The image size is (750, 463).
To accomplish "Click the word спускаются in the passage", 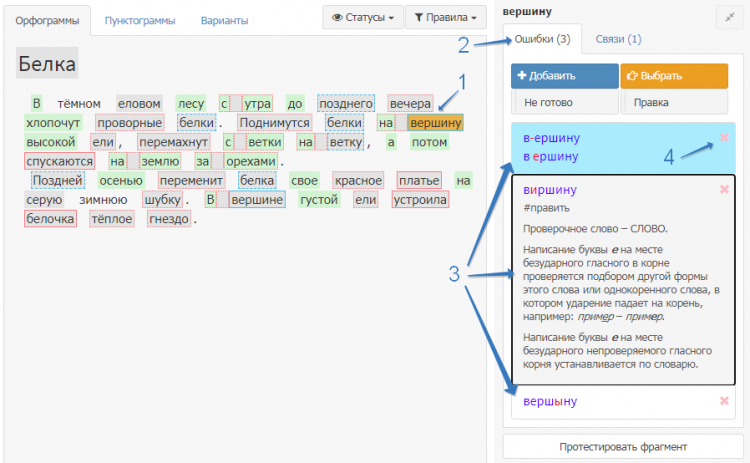I will tap(61, 161).
